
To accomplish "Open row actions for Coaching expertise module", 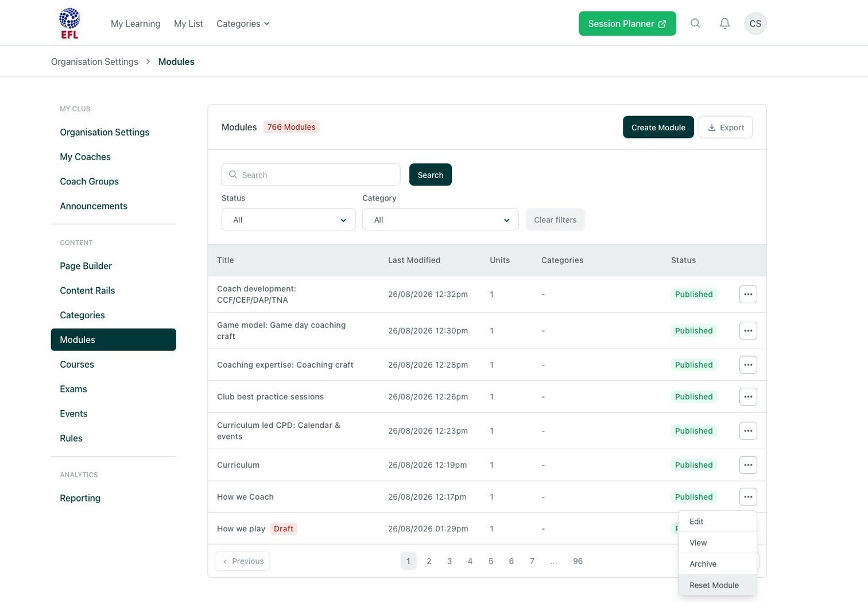I will [x=748, y=365].
